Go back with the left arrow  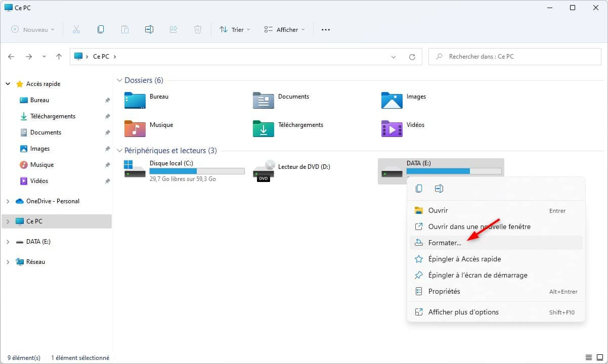point(11,57)
